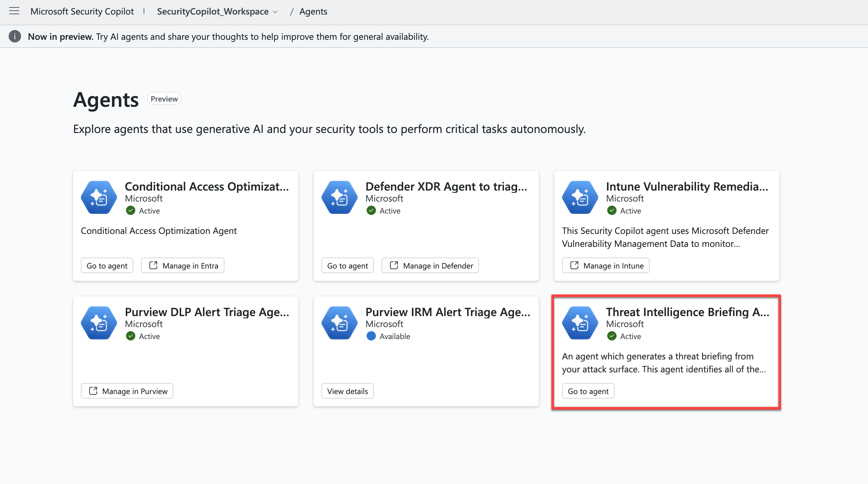Viewport: 868px width, 484px height.
Task: Click the info icon in preview banner
Action: [15, 37]
